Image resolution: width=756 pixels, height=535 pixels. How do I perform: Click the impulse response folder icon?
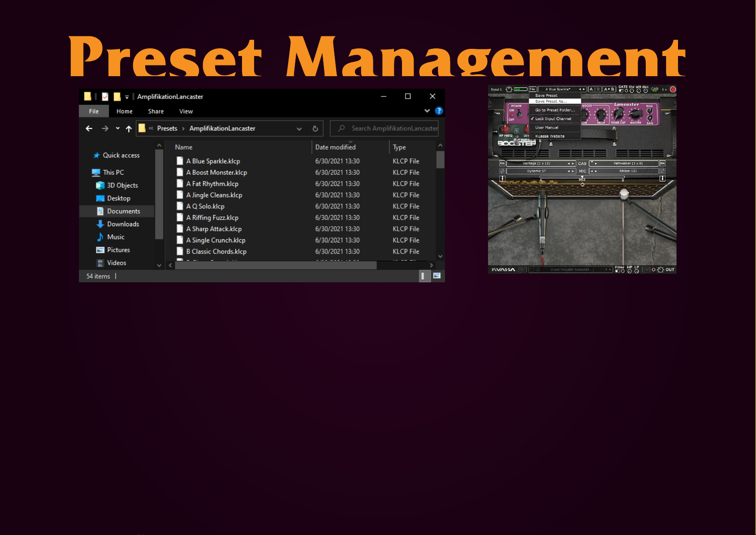(x=531, y=270)
